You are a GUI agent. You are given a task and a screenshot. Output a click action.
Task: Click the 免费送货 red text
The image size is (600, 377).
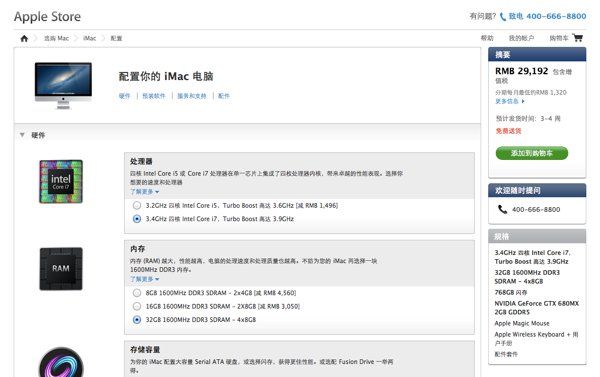click(x=508, y=131)
